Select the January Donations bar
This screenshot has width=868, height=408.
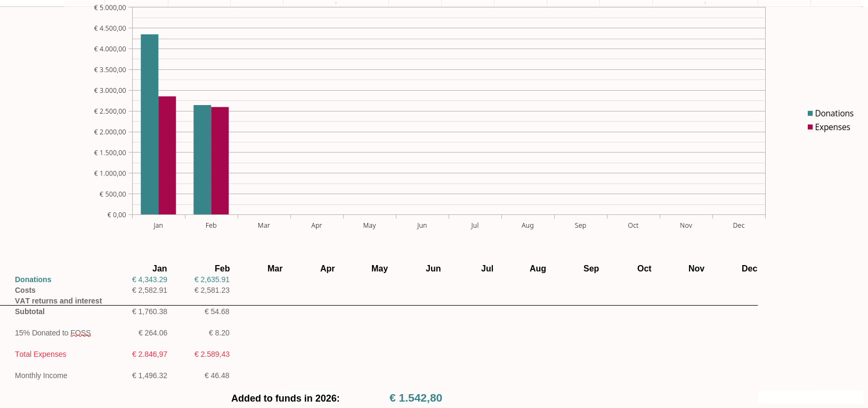click(x=149, y=124)
